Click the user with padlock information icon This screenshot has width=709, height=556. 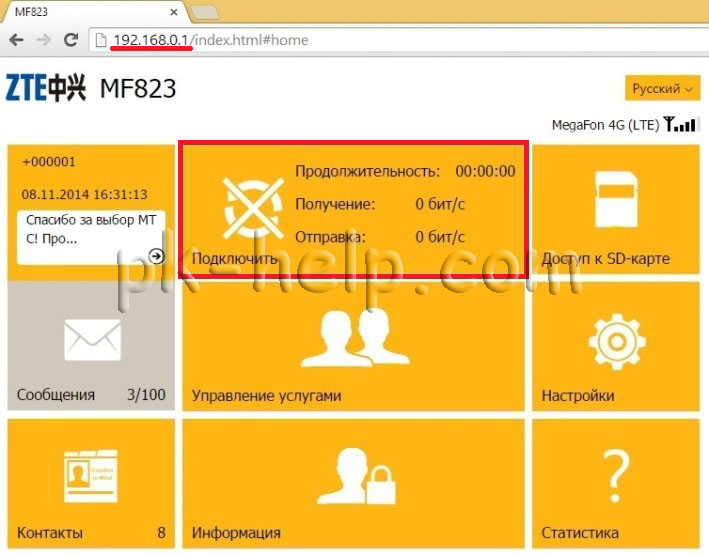pos(356,476)
